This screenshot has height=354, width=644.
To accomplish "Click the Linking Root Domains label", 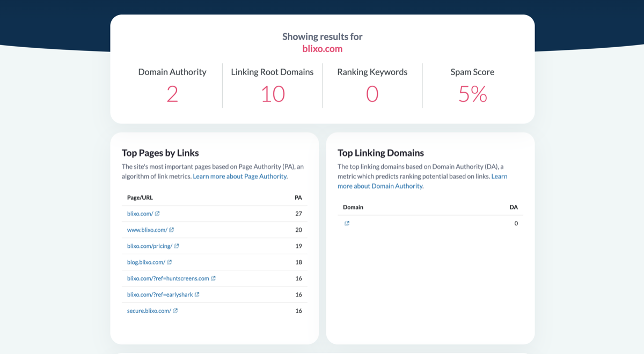I will click(x=272, y=72).
